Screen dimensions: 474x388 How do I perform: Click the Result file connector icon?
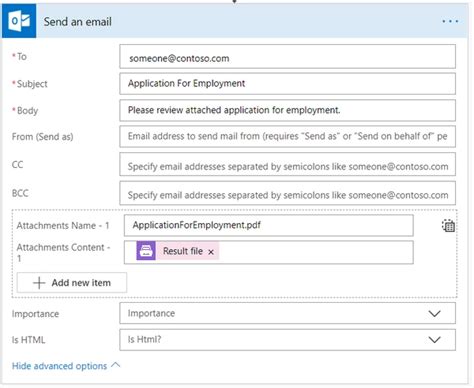click(x=146, y=251)
